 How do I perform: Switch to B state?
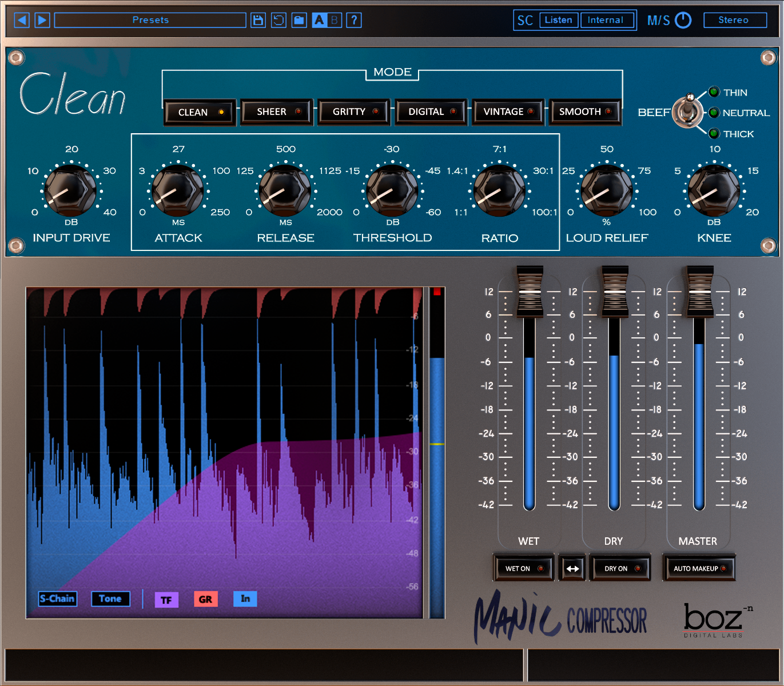pos(334,20)
